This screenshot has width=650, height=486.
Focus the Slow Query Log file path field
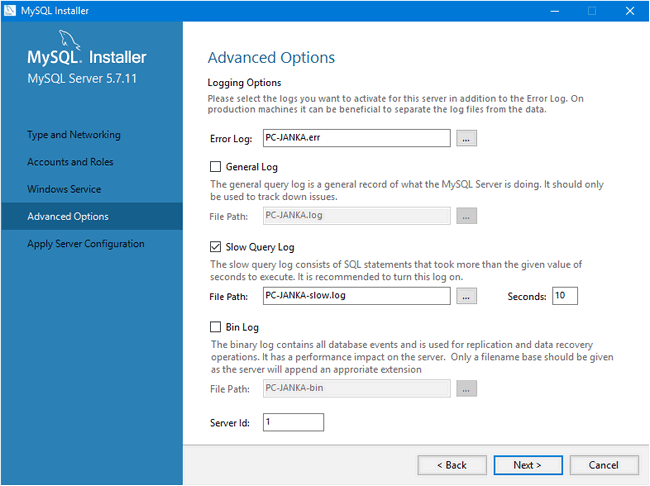[356, 296]
